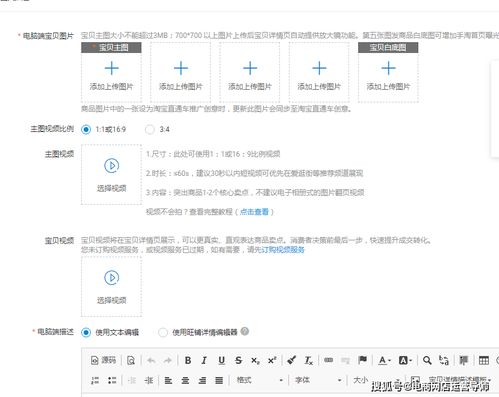This screenshot has width=499, height=397.
Task: Select the 3:4 video ratio
Action: coord(150,129)
